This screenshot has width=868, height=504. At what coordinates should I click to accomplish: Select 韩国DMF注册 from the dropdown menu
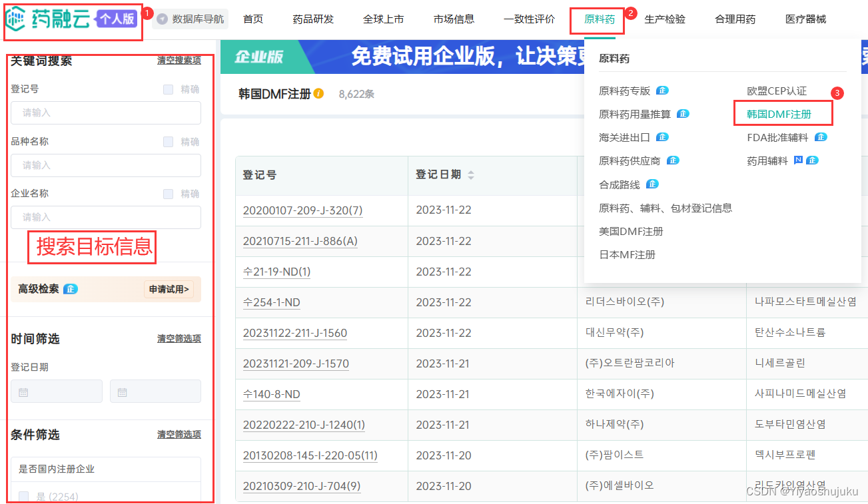(779, 114)
